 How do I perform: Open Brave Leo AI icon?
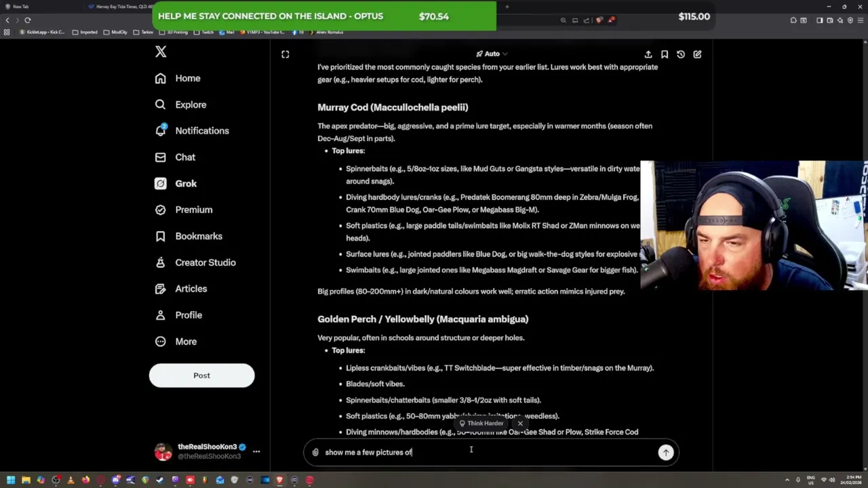point(840,20)
